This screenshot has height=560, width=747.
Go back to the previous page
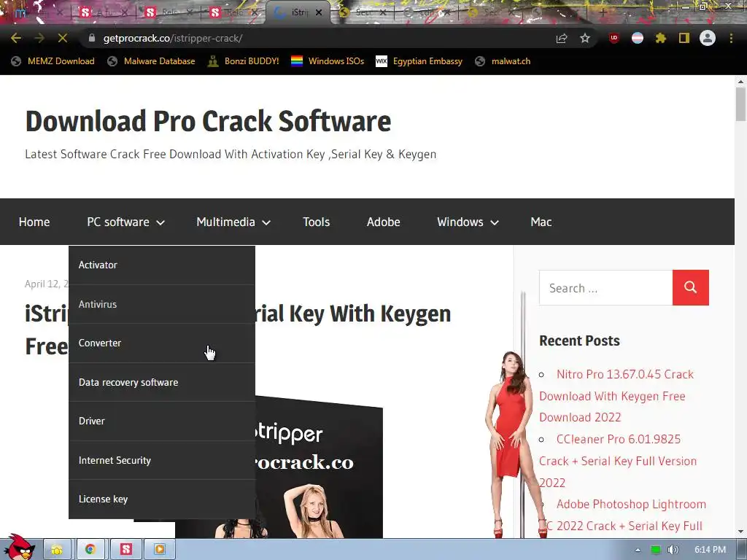16,38
